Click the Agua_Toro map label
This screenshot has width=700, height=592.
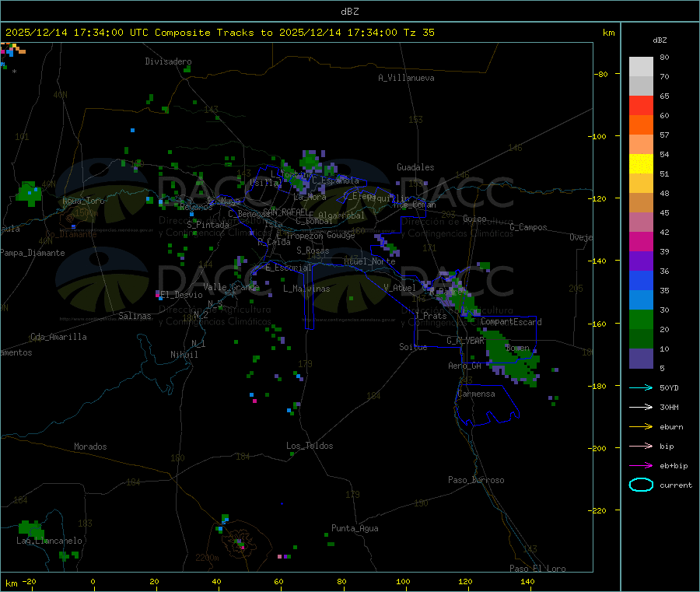pyautogui.click(x=83, y=201)
